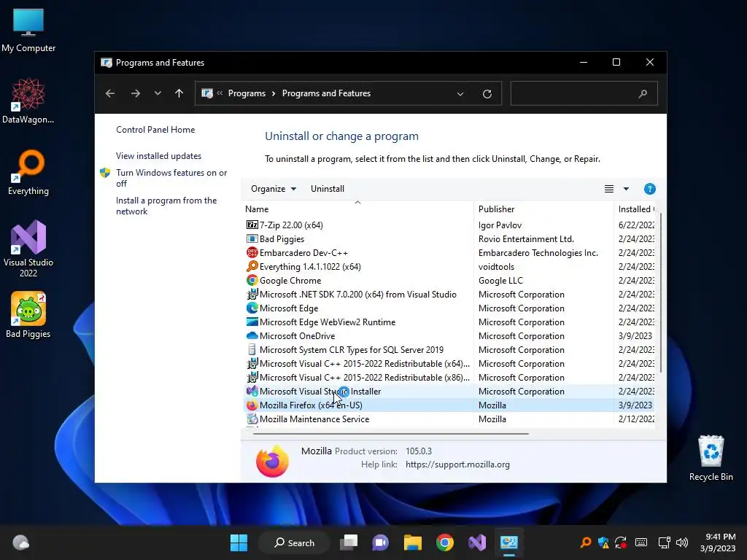Open Google Chrome from the taskbar
The width and height of the screenshot is (747, 560).
pyautogui.click(x=444, y=542)
